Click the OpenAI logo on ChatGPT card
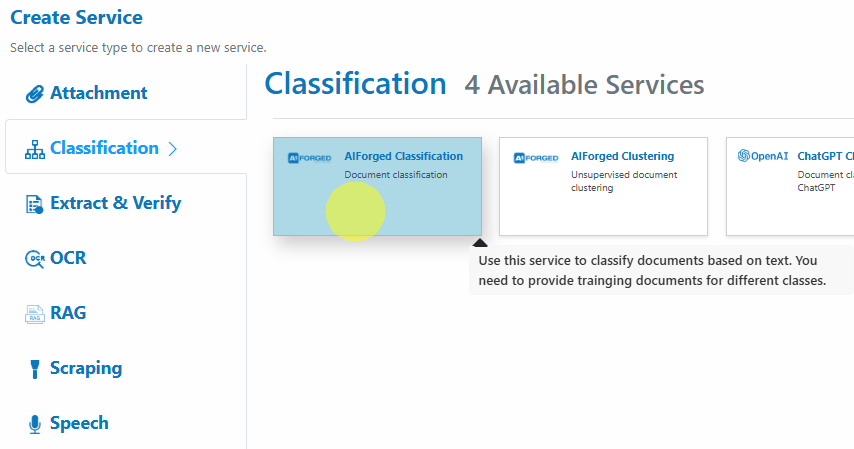This screenshot has height=449, width=854. (x=762, y=156)
